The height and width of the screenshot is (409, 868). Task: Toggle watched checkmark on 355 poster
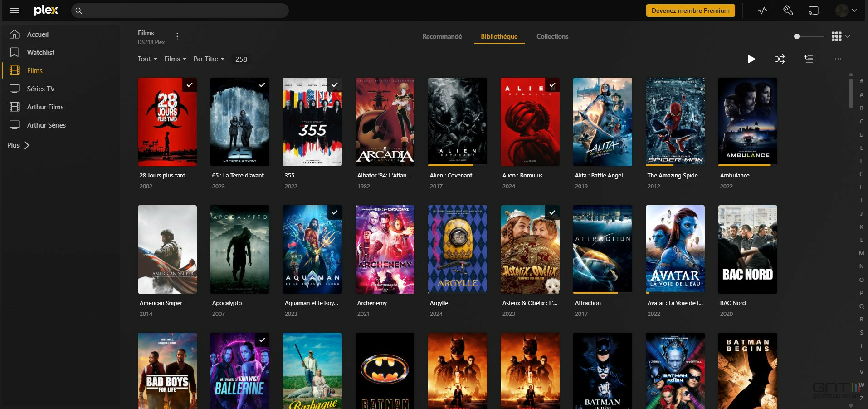(335, 85)
